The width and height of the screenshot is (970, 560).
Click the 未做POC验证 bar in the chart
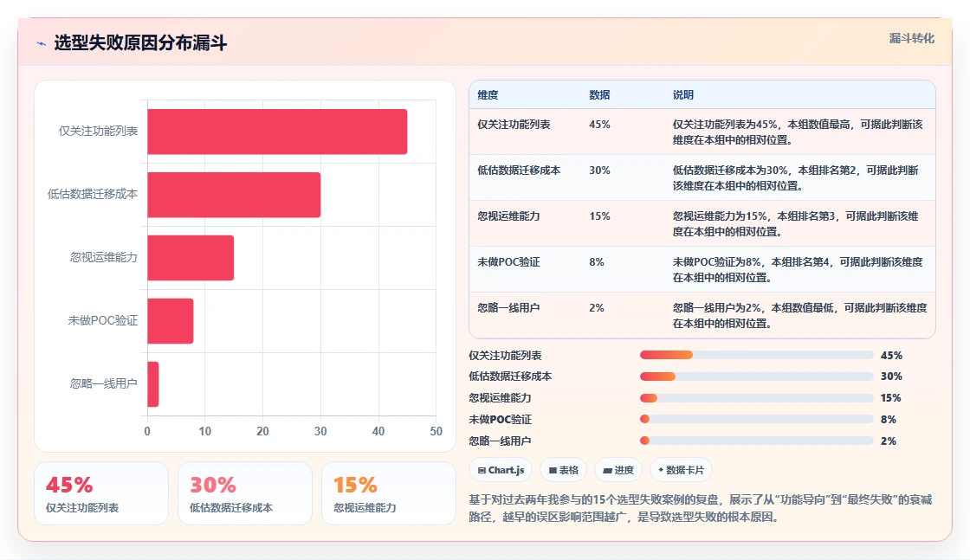[170, 321]
